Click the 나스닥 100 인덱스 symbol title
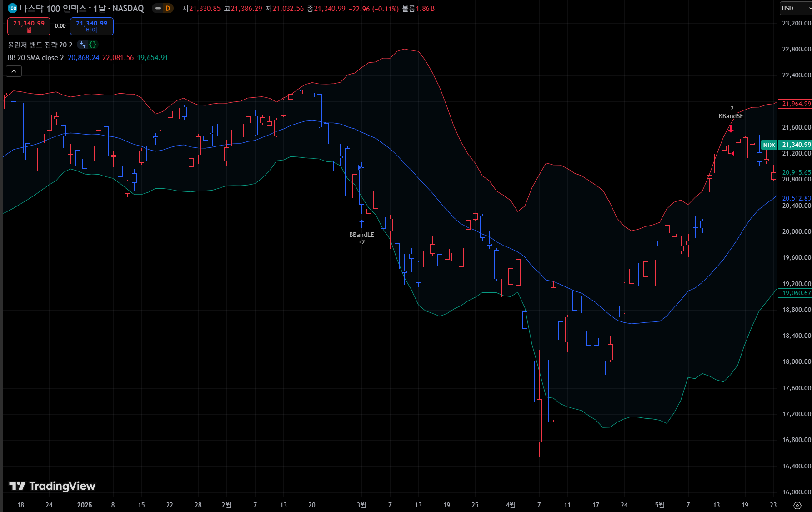This screenshot has height=512, width=812. click(x=53, y=8)
